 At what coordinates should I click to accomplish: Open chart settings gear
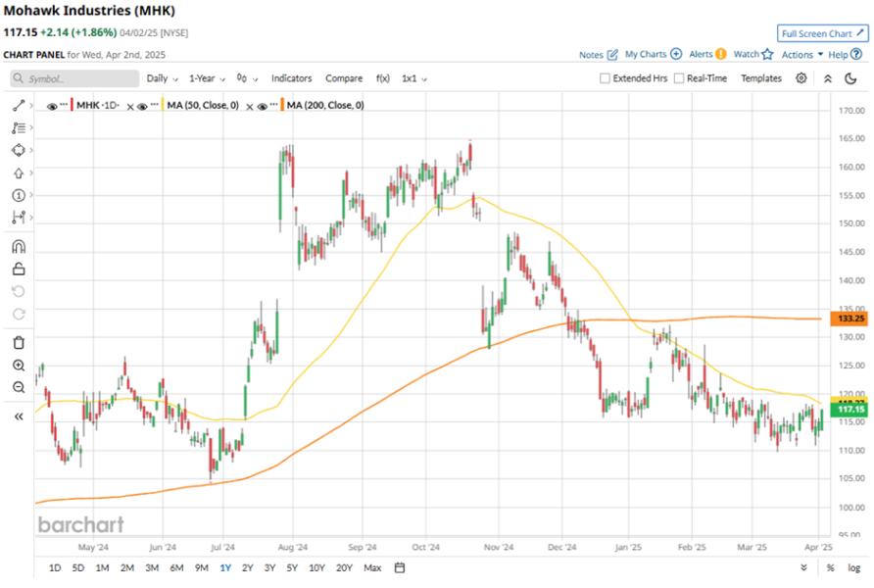(x=801, y=78)
